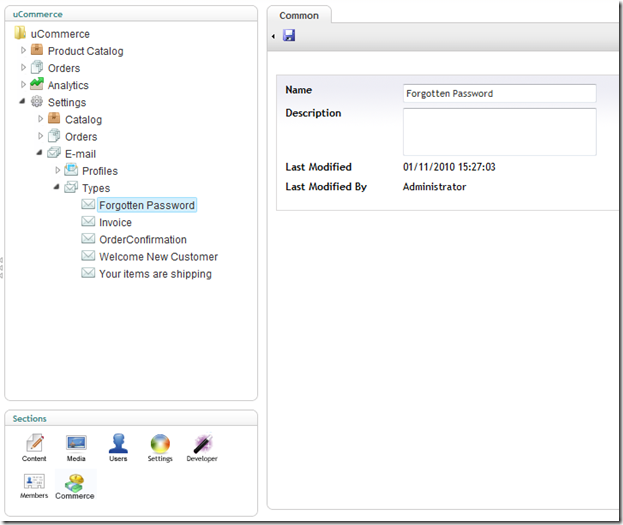Click the Invoice envelope icon
Viewport: 623px width, 525px height.
(88, 221)
